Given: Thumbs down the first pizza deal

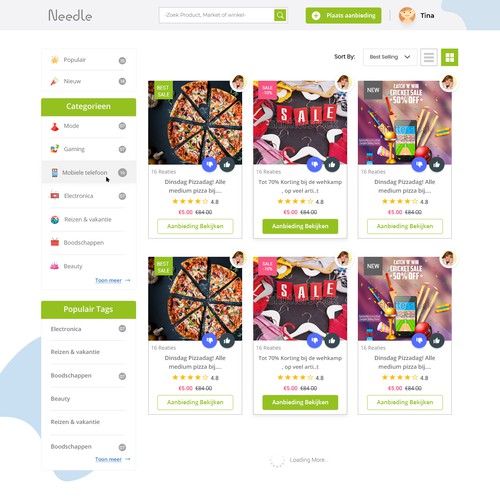Looking at the screenshot, I should pyautogui.click(x=209, y=164).
